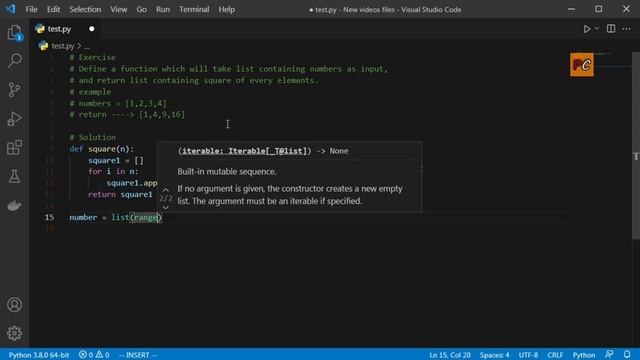640x360 pixels.
Task: Click 'Built-in mutable sequence.' tooltip text
Action: coord(227,172)
